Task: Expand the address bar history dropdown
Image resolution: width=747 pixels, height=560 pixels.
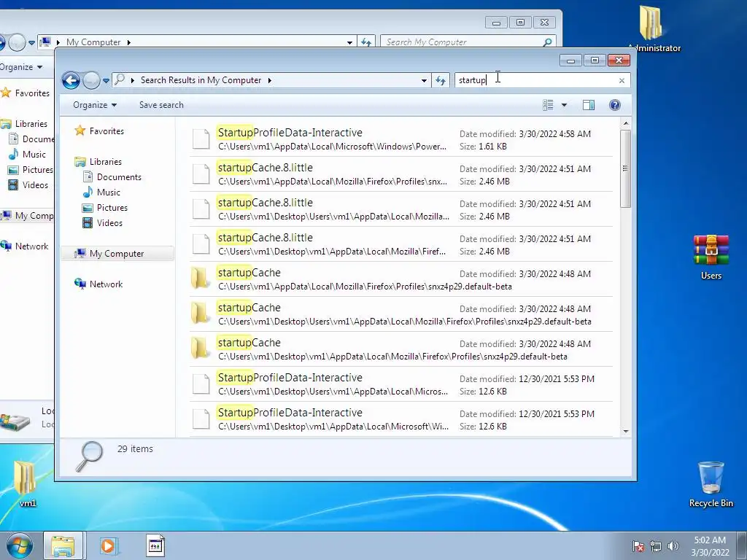Action: pos(424,80)
